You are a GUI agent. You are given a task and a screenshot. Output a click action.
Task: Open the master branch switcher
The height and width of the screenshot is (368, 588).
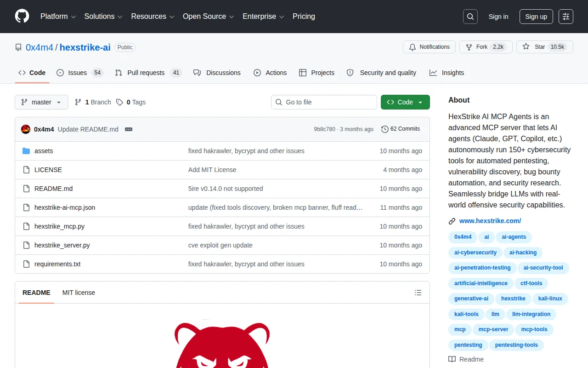41,102
